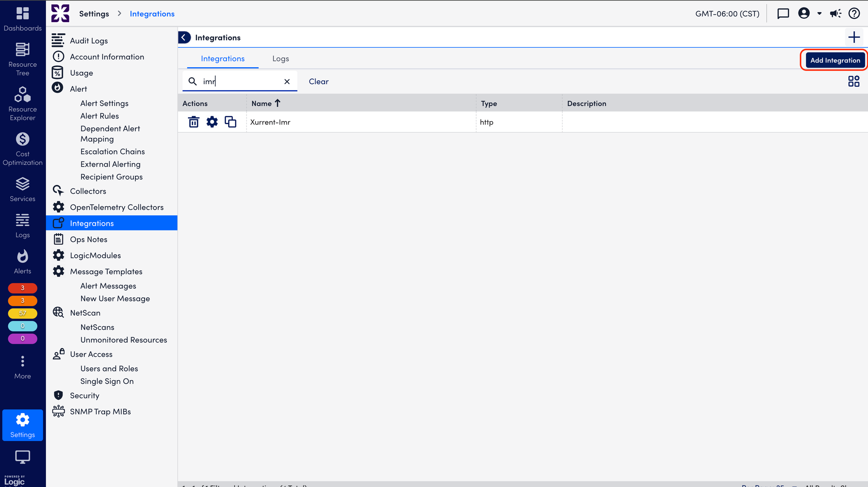Screen dimensions: 868x487
Task: Open the More menu in sidebar
Action: click(23, 367)
